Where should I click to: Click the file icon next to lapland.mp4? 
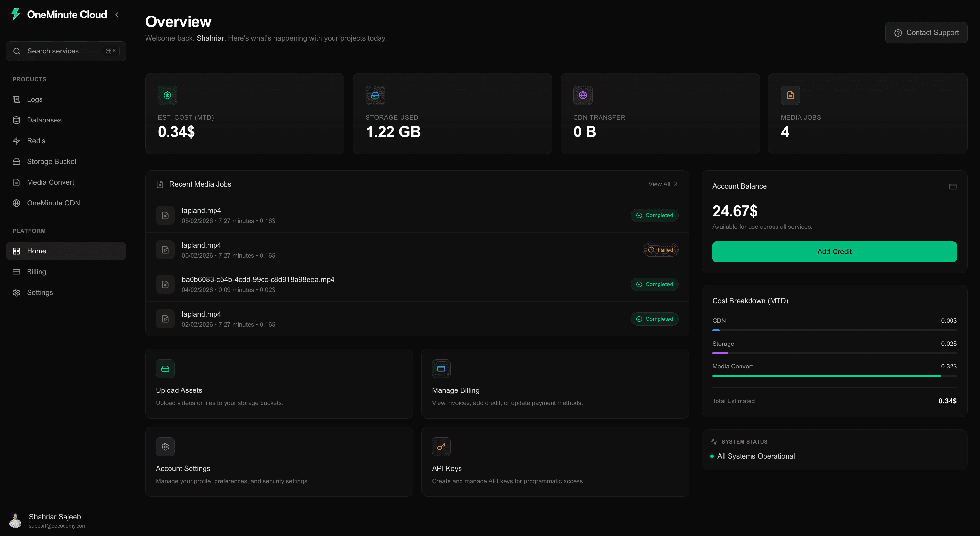[x=165, y=215]
